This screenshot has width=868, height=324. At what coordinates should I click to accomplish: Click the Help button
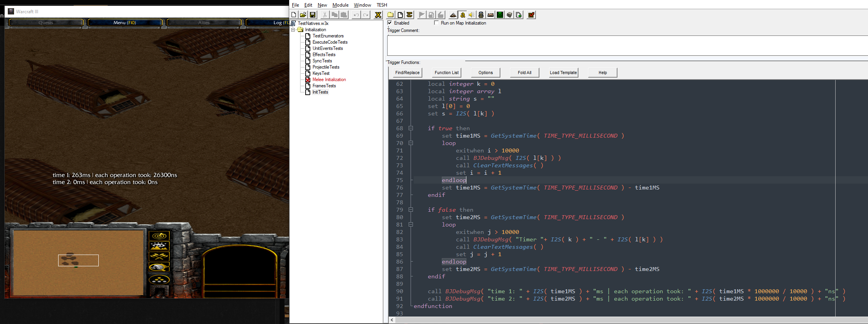(603, 73)
